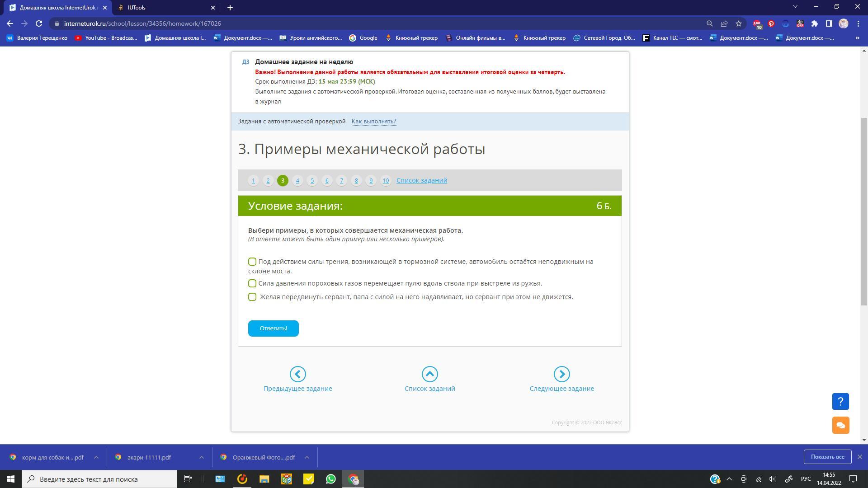Open the Chrome profile avatar
This screenshot has height=488, width=868.
[844, 23]
